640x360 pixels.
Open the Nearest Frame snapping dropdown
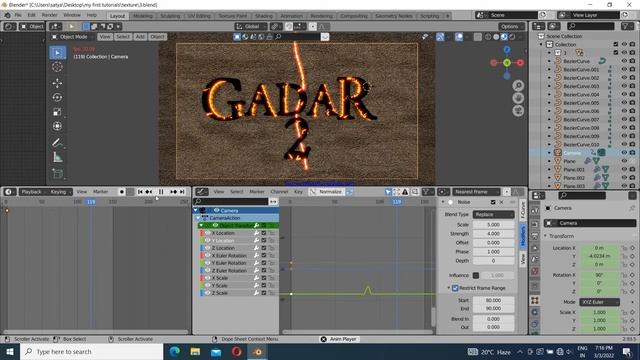(x=475, y=191)
